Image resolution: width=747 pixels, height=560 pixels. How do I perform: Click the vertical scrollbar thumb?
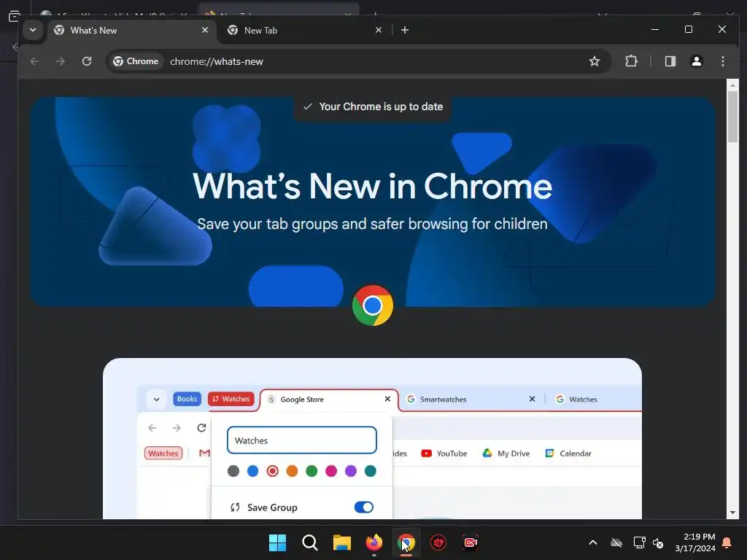tap(732, 116)
